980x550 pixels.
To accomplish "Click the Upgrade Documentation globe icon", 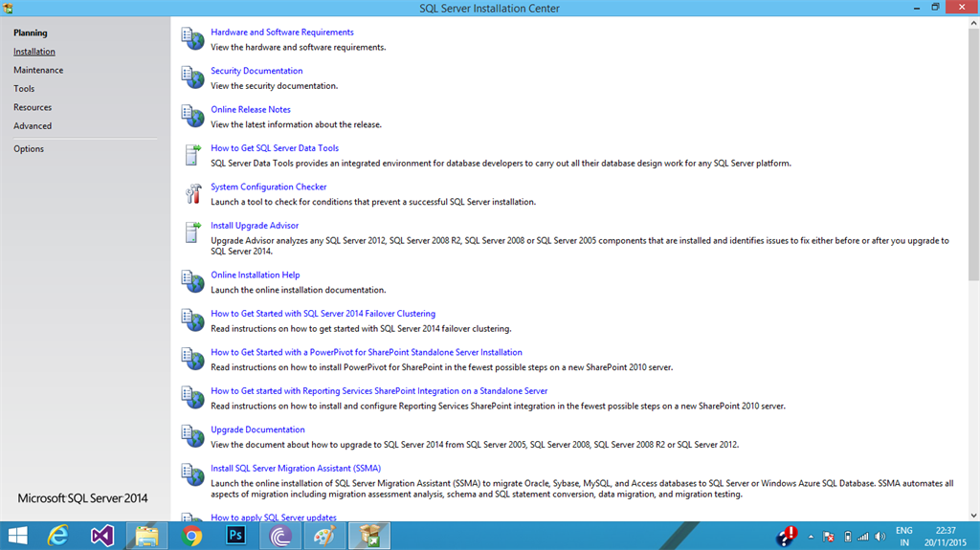I will [192, 436].
